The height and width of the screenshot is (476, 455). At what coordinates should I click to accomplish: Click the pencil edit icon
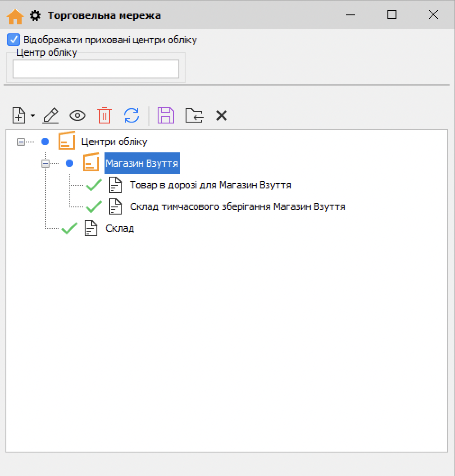50,116
